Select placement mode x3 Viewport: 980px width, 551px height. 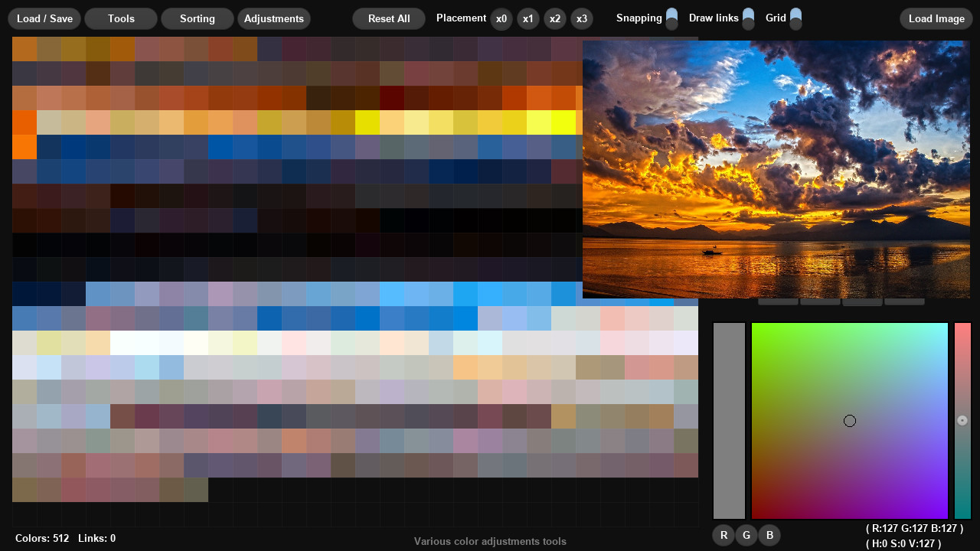pos(582,19)
